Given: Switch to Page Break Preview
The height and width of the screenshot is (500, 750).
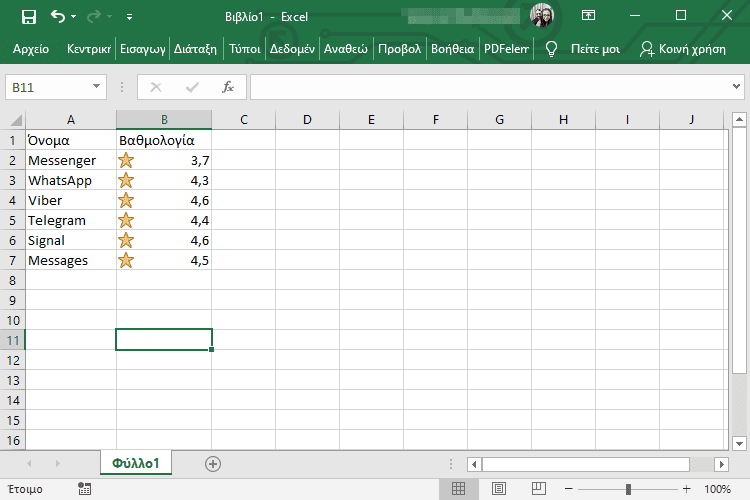Looking at the screenshot, I should (x=539, y=489).
